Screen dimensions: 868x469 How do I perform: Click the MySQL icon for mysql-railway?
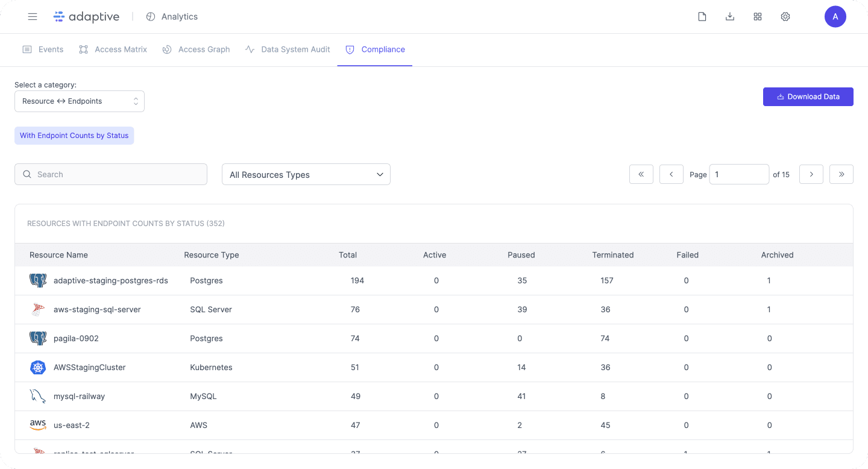38,396
